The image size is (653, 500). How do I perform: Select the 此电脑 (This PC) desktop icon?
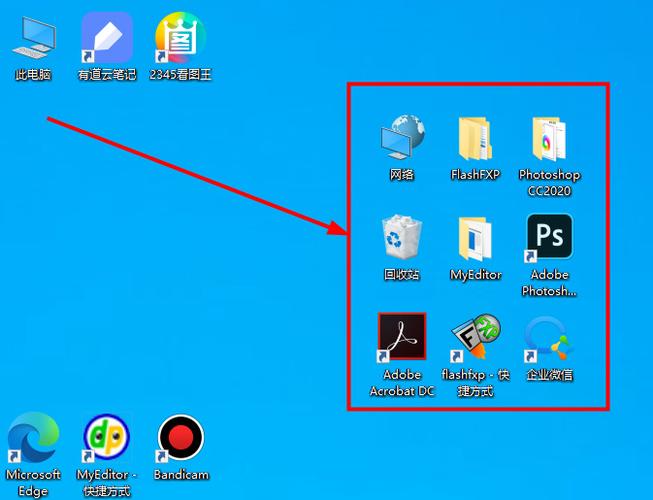(x=33, y=38)
